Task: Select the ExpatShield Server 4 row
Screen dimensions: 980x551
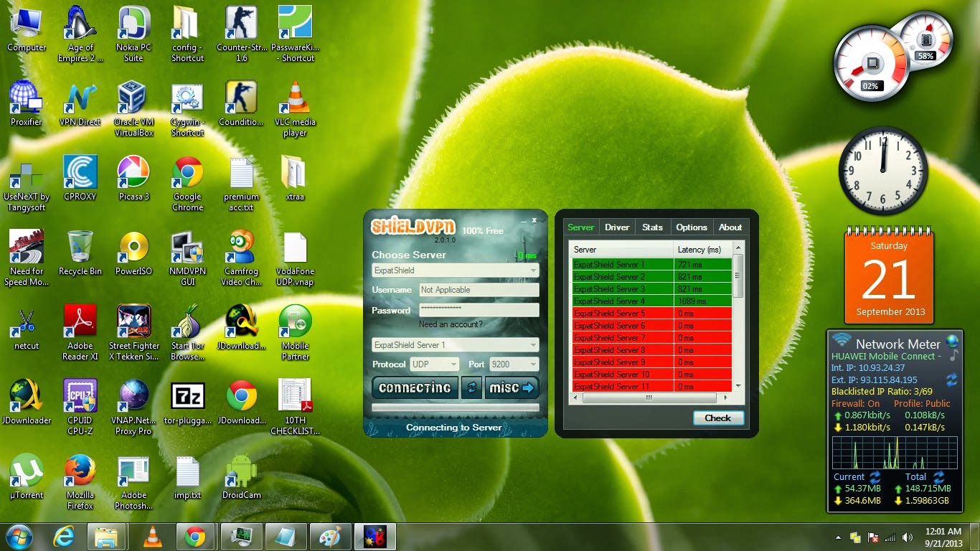Action: click(651, 301)
